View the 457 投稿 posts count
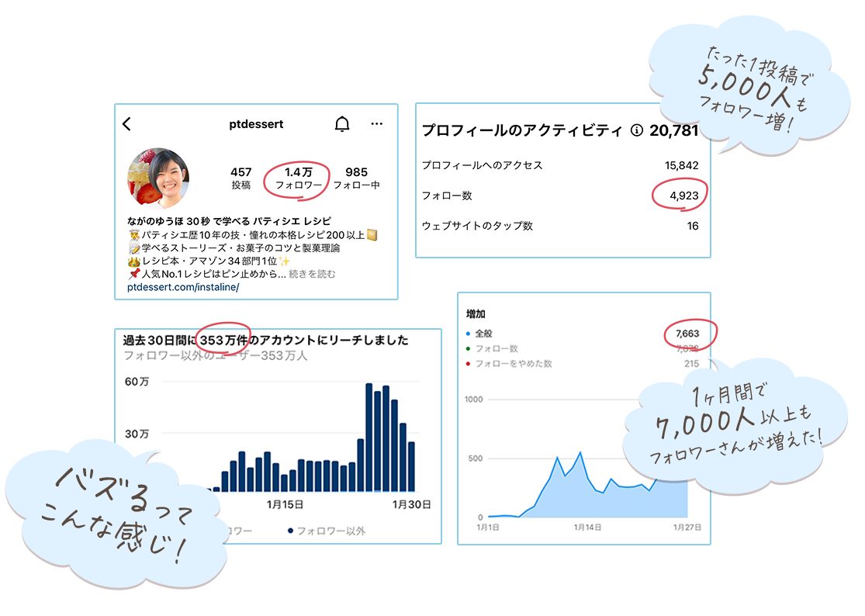 (240, 178)
